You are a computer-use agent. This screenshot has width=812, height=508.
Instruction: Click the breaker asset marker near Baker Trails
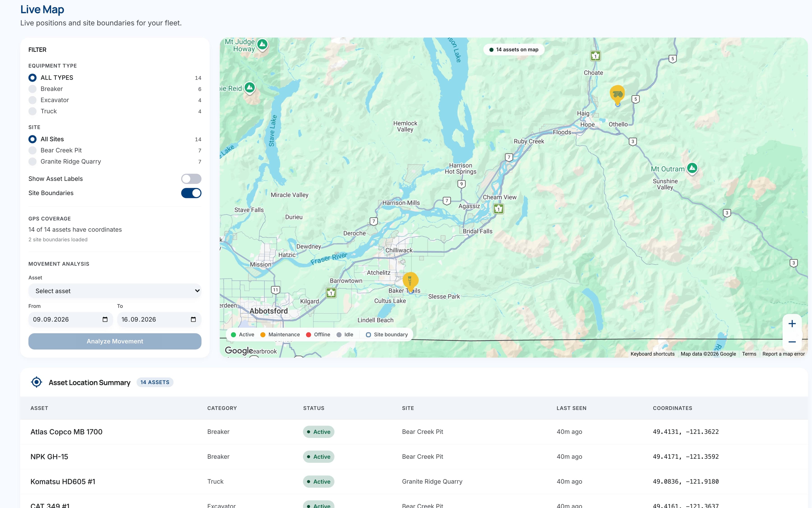pos(410,281)
